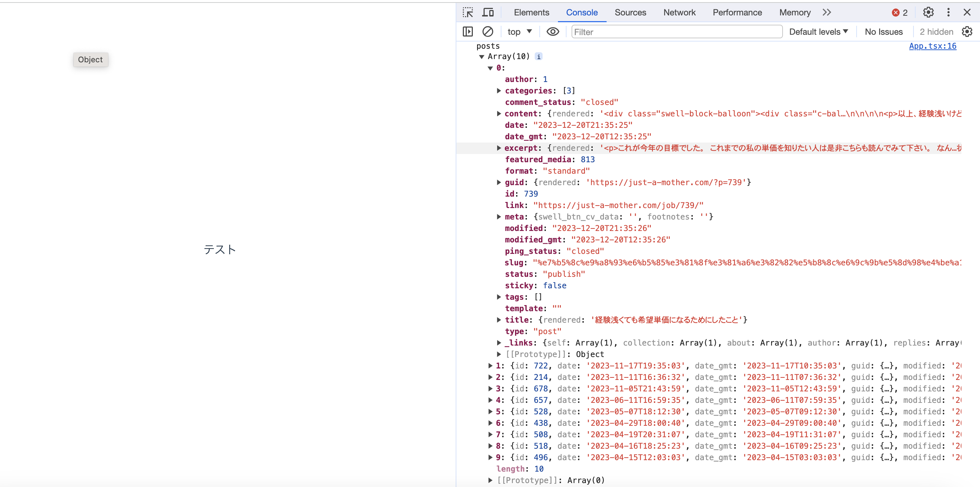Open the Default levels dropdown
Image resolution: width=980 pixels, height=487 pixels.
(x=818, y=32)
